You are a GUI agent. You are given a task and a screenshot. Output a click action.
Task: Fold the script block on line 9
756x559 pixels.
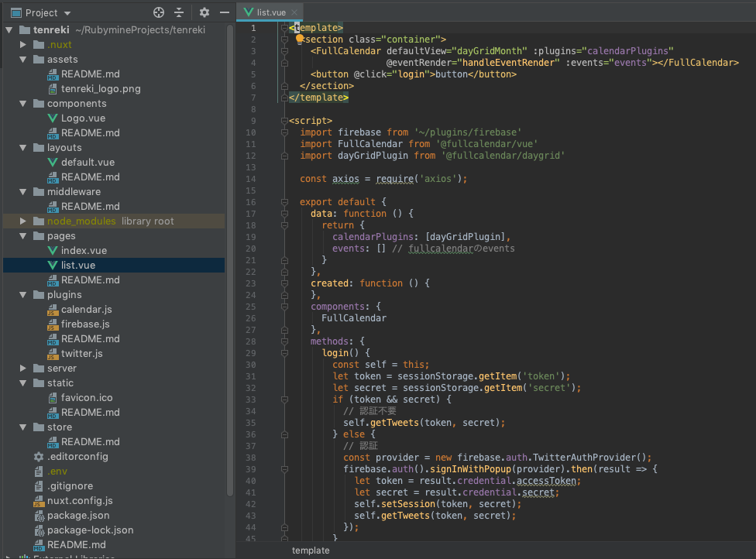pos(284,121)
